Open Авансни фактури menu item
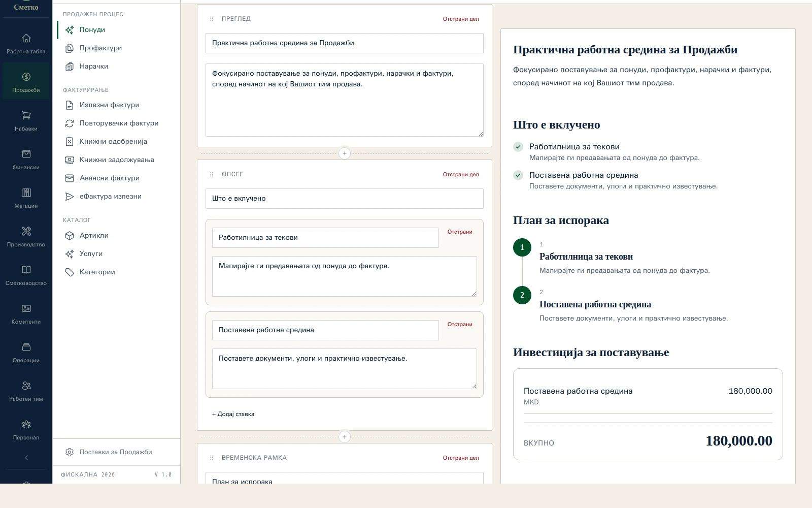 [x=116, y=178]
